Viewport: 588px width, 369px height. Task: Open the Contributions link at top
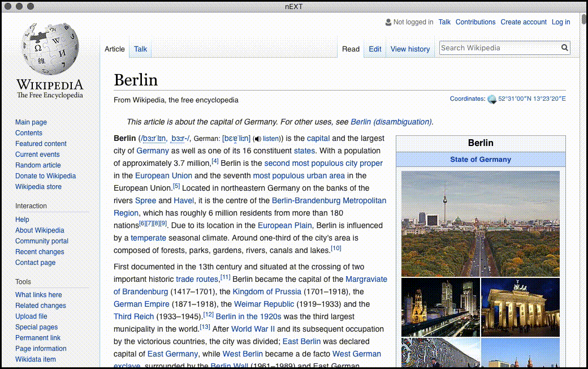[x=475, y=22]
